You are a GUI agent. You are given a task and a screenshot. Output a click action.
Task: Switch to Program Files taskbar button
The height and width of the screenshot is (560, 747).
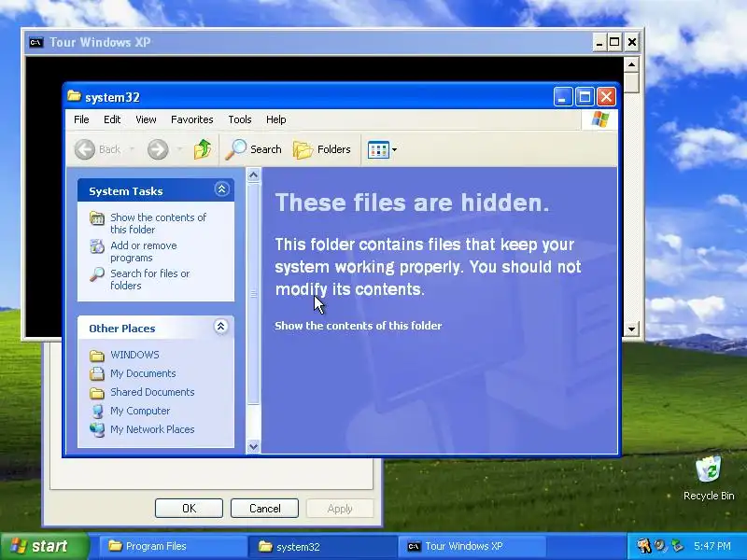[x=173, y=546]
